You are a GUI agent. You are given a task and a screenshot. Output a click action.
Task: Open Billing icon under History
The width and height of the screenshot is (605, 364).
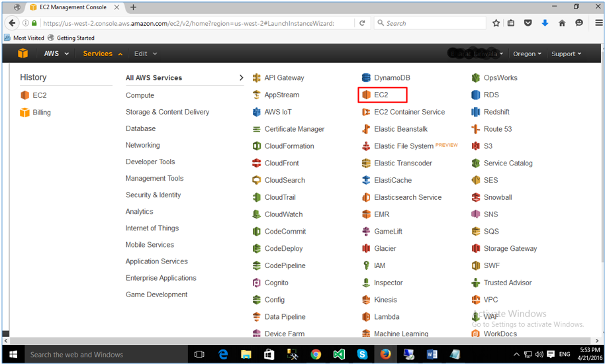(24, 113)
